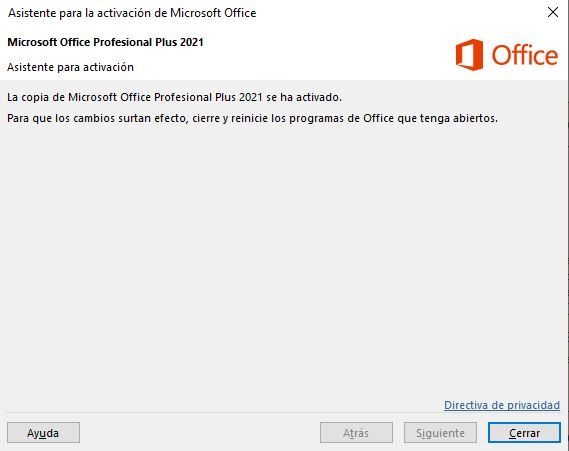Click the separator line above the footer buttons

283,413
